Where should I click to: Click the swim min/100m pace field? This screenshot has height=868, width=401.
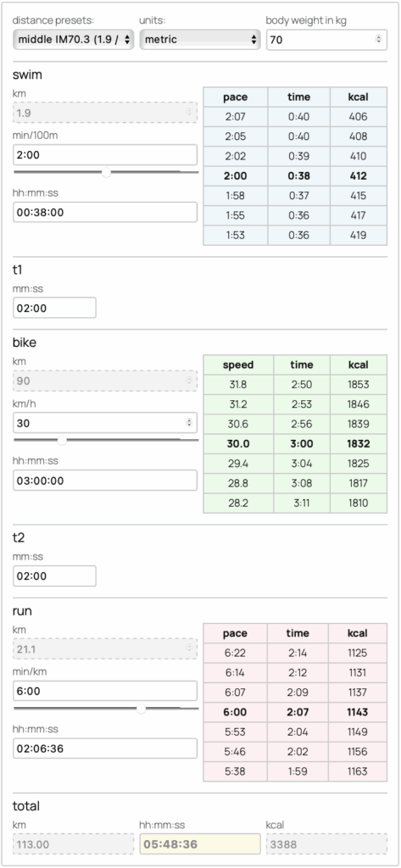pos(105,155)
